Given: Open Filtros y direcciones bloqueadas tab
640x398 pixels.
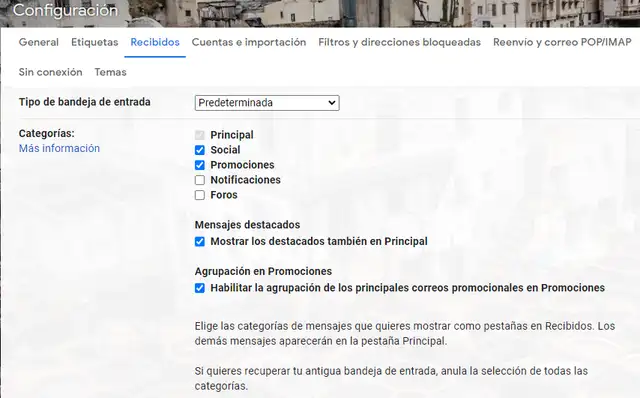Looking at the screenshot, I should [400, 42].
